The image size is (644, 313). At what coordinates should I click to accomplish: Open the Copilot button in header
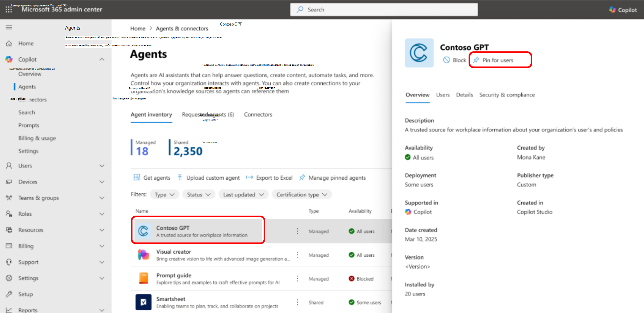(623, 10)
